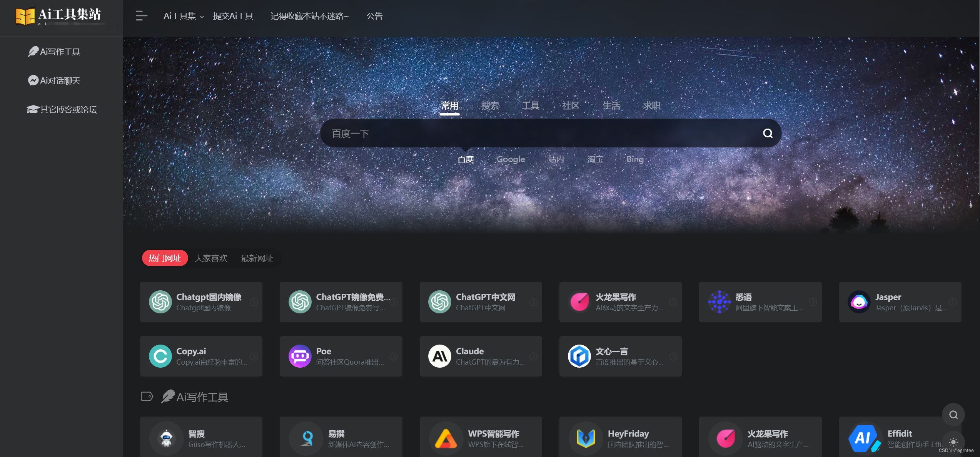
Task: Open the Ai对话聊天 chat category in sidebar
Action: pos(55,80)
